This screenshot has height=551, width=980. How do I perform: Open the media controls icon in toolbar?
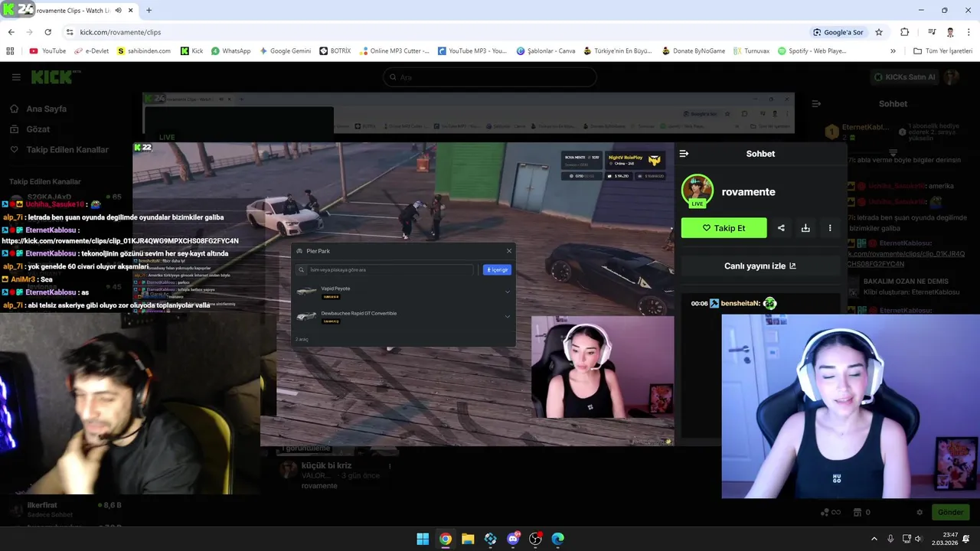[932, 32]
